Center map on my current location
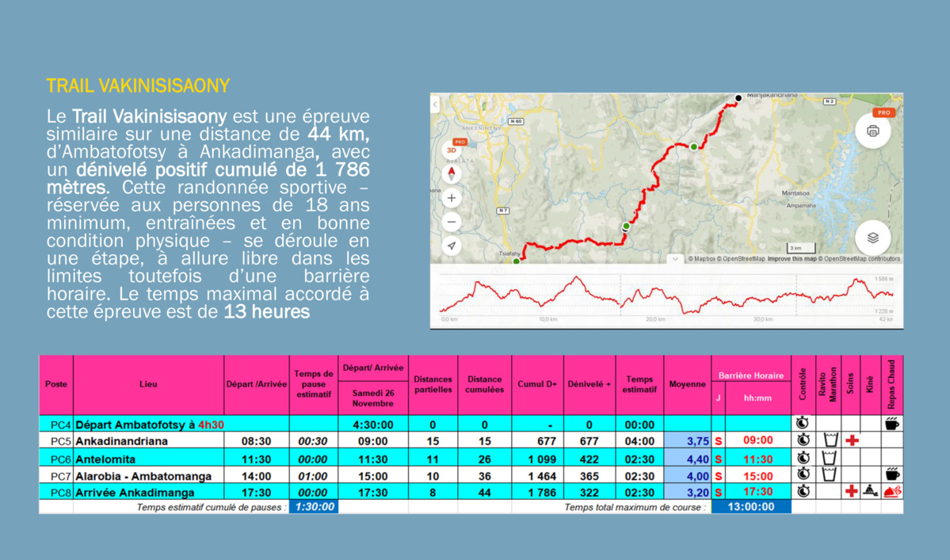Viewport: 950px width, 560px height. tap(452, 246)
